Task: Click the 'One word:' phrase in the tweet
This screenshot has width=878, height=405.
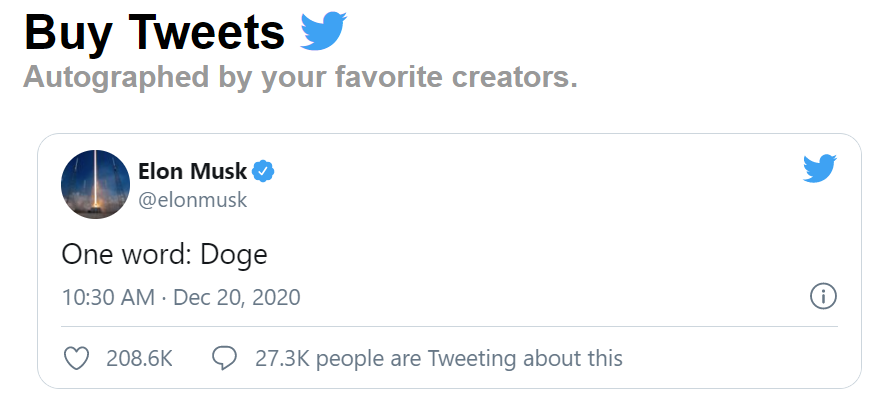Action: (x=127, y=255)
